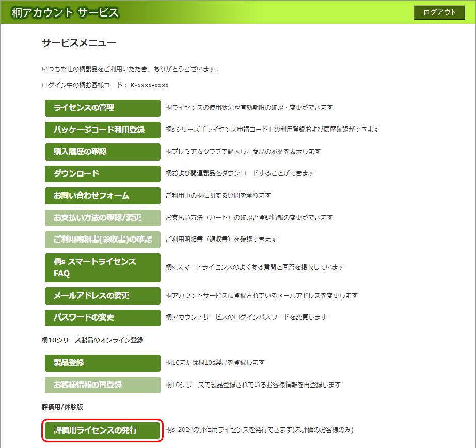Click description about changing registered メールアドレス

click(x=262, y=296)
